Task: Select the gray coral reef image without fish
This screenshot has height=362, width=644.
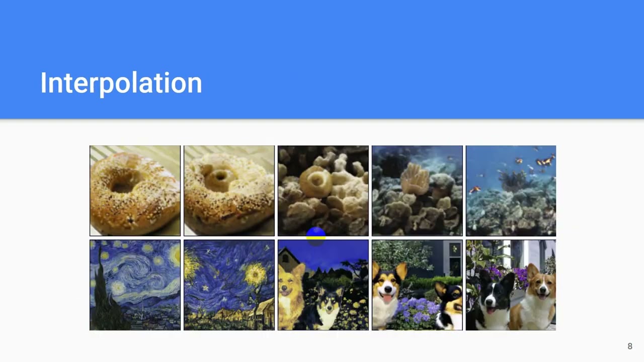Action: coord(417,191)
